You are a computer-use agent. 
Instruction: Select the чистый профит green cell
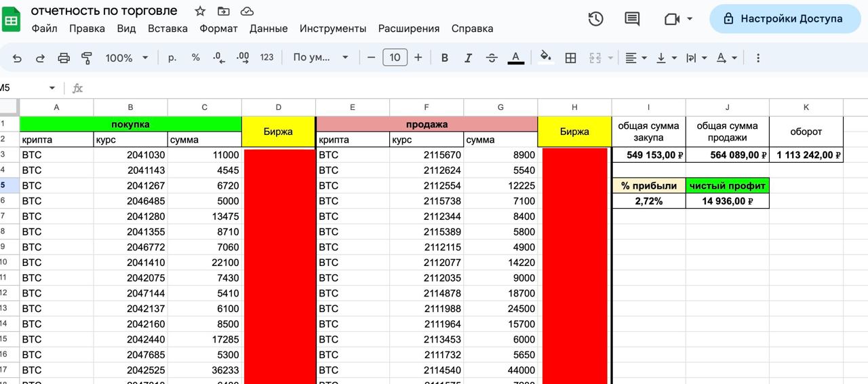(728, 185)
